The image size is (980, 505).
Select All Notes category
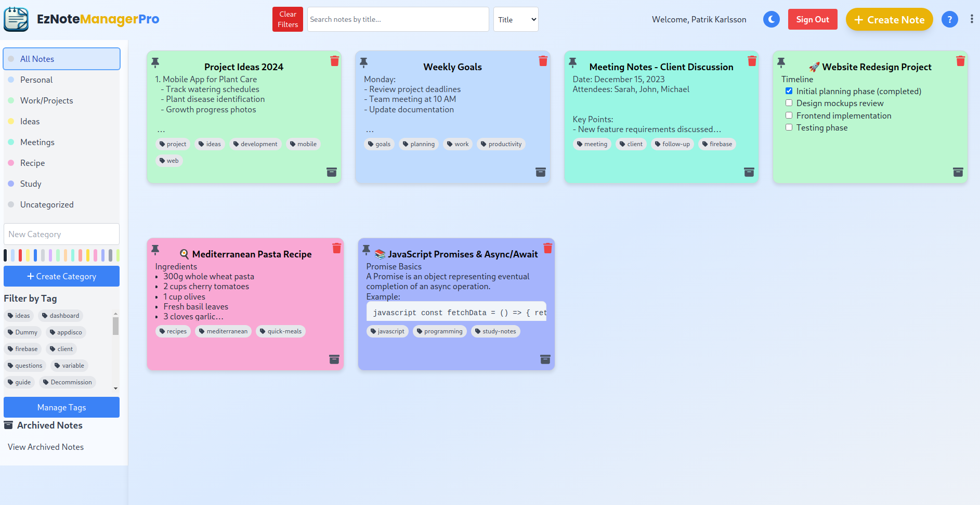tap(61, 59)
